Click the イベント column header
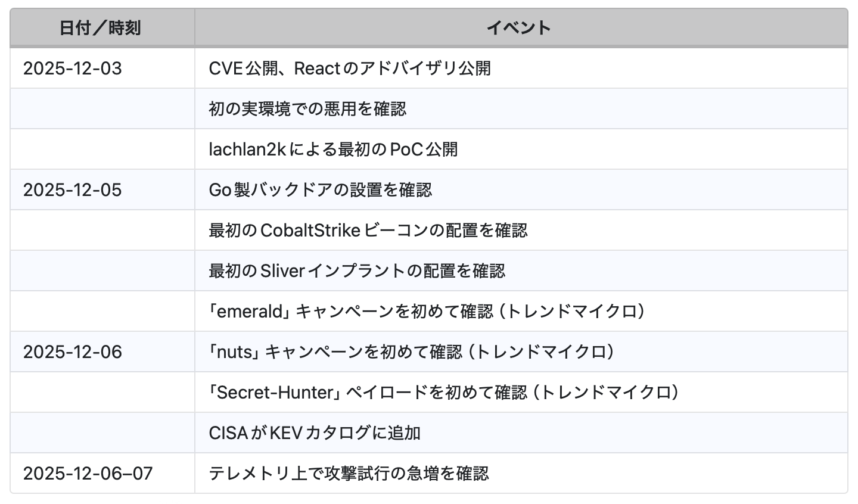The image size is (858, 504). click(519, 28)
